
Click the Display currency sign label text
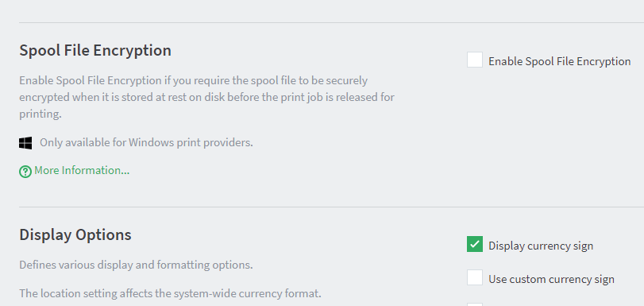coord(541,246)
